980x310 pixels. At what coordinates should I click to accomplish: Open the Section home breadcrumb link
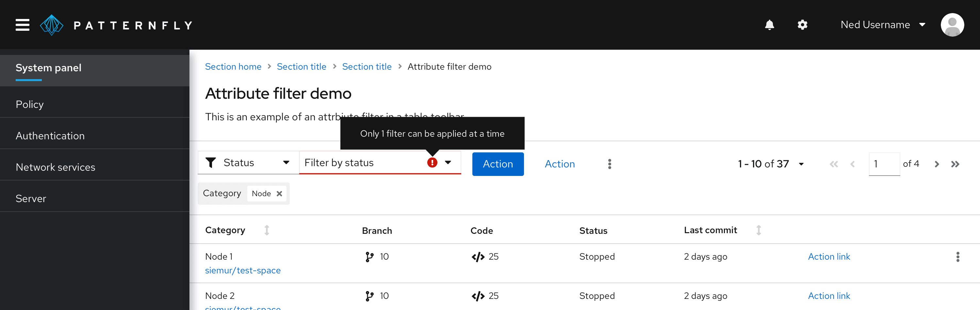(x=233, y=67)
